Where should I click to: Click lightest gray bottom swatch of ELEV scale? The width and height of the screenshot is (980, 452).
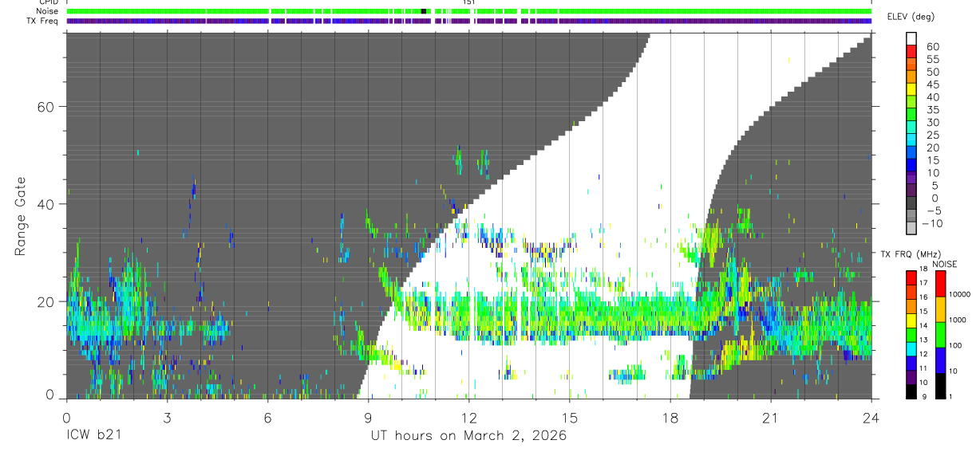point(911,227)
